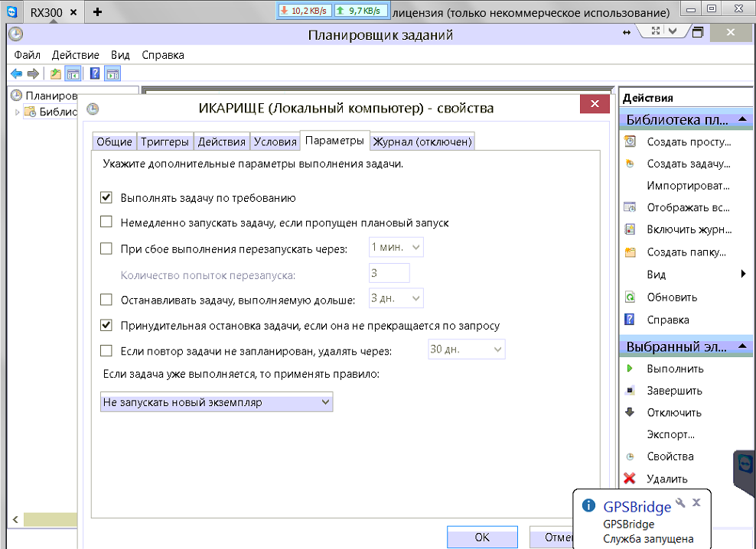Viewport: 756px width, 549px height.
Task: Enable Немедленно запускать задачу checkbox
Action: [x=106, y=223]
